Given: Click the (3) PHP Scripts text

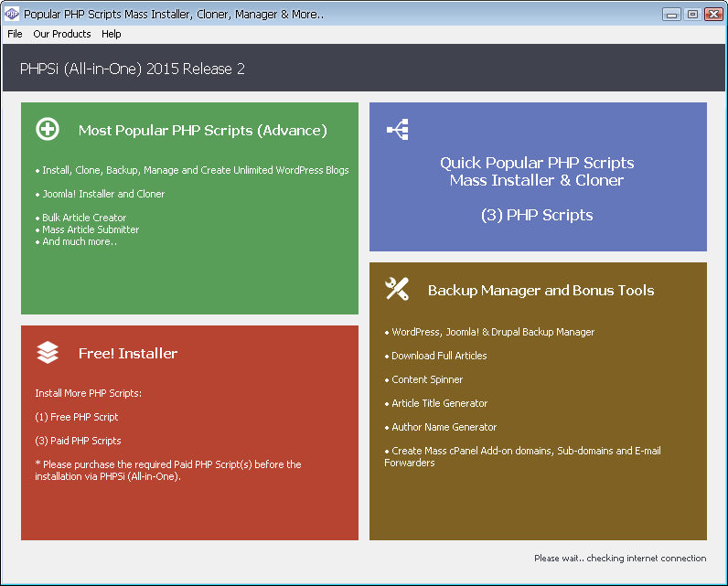Looking at the screenshot, I should [537, 215].
